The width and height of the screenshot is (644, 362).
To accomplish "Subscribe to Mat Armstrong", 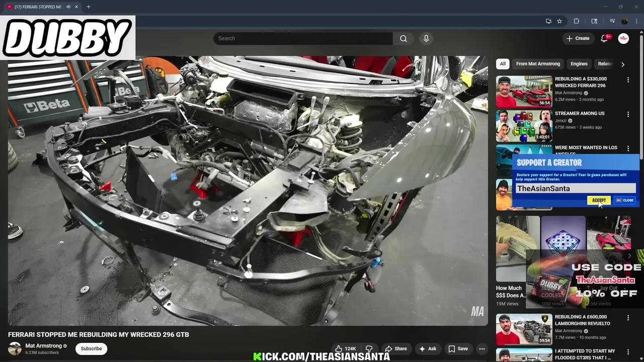I will coord(91,348).
